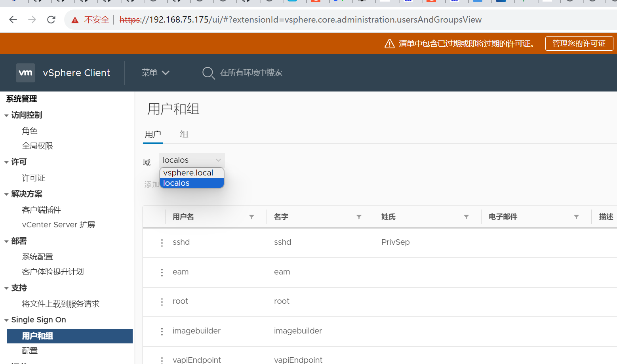The image size is (617, 364).
Task: Switch to the 用户 tab
Action: click(x=153, y=134)
